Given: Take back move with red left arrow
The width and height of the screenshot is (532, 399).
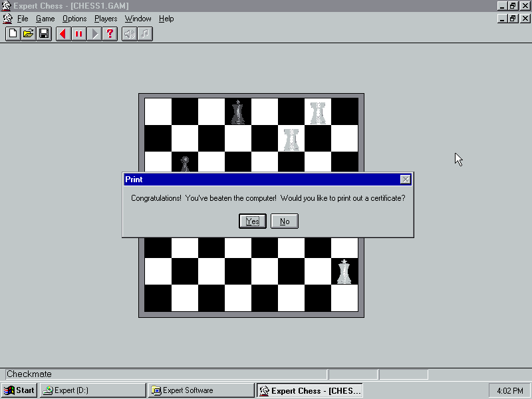Looking at the screenshot, I should [x=63, y=34].
